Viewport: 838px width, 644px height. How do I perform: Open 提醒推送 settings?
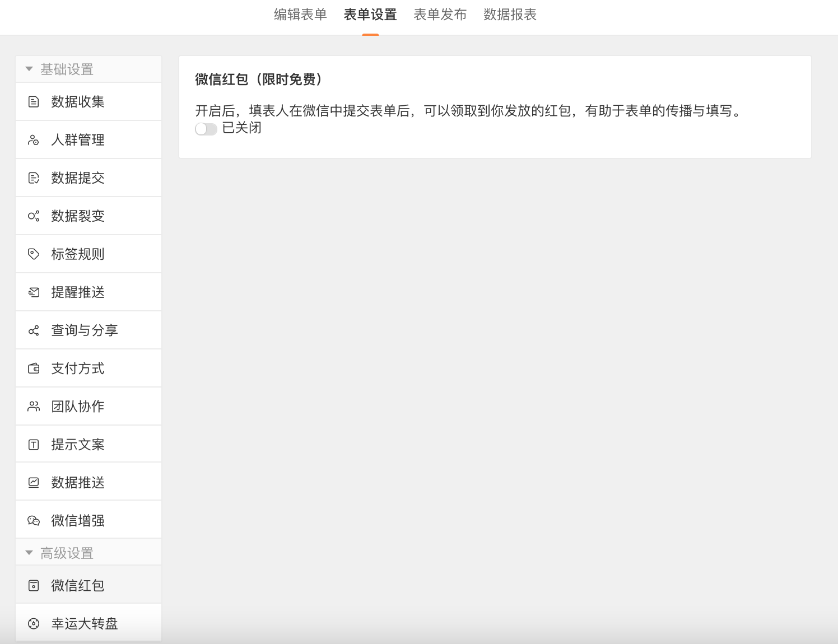(89, 292)
